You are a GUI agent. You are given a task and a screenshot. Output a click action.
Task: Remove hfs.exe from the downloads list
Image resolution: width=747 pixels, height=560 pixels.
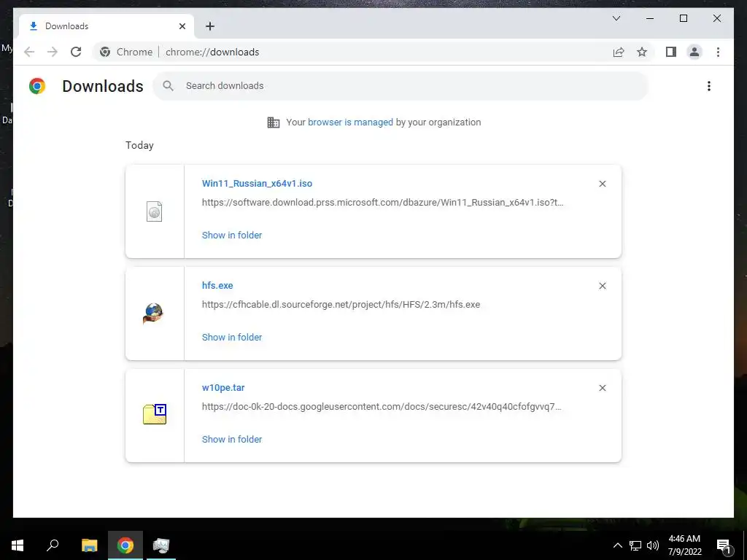click(602, 286)
